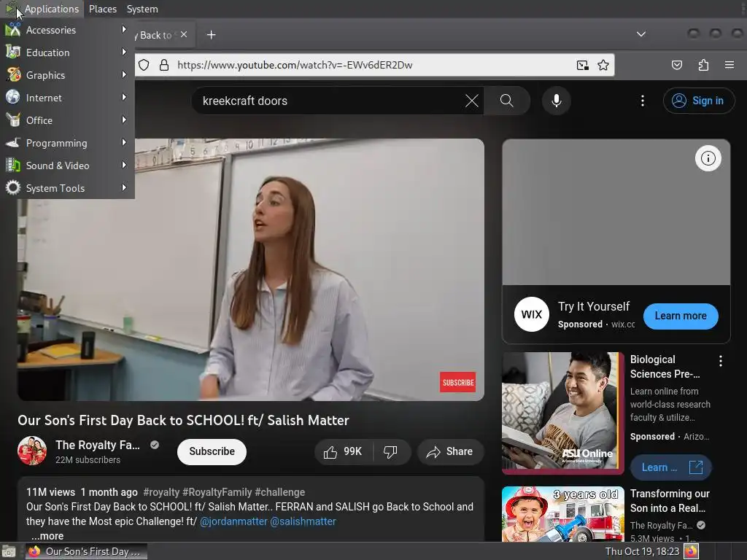Click the YouTube search field
Viewport: 747px width, 560px height.
point(331,101)
